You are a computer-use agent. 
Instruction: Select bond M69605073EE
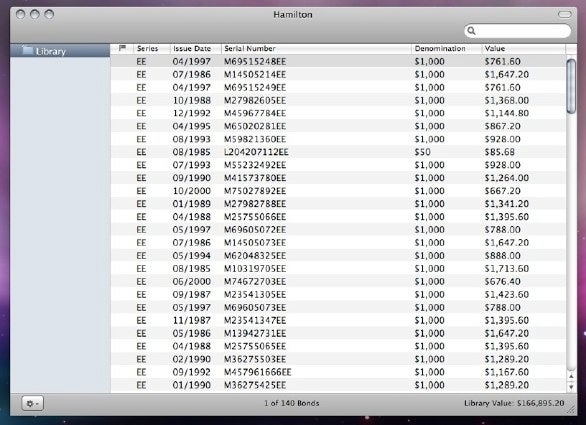[338, 307]
